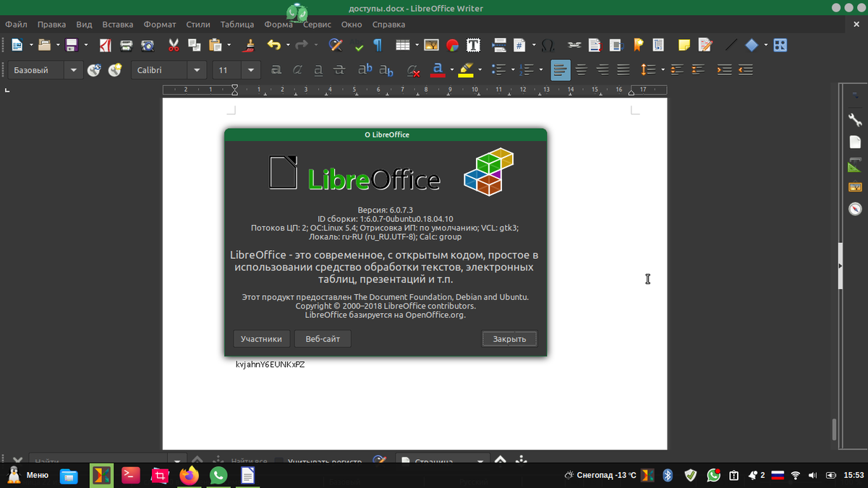868x488 pixels.
Task: Open the Справка menu
Action: [388, 25]
